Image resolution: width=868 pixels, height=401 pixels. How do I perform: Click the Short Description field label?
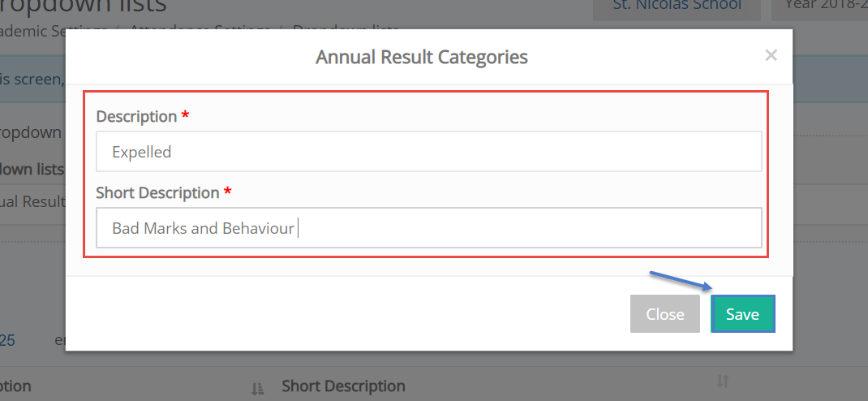click(x=157, y=192)
